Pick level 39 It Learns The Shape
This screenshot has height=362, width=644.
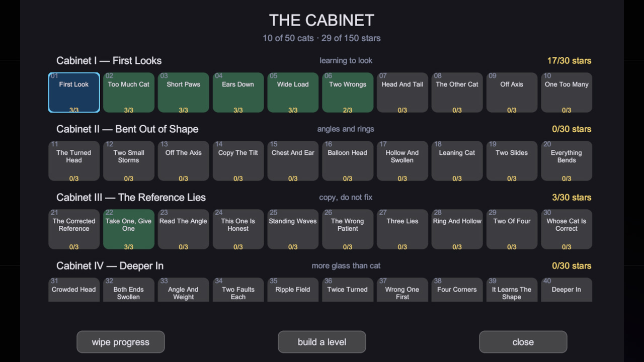coord(512,290)
